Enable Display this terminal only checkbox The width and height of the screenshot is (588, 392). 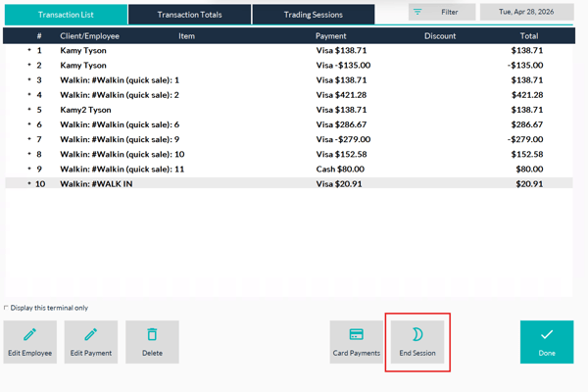[x=6, y=308]
